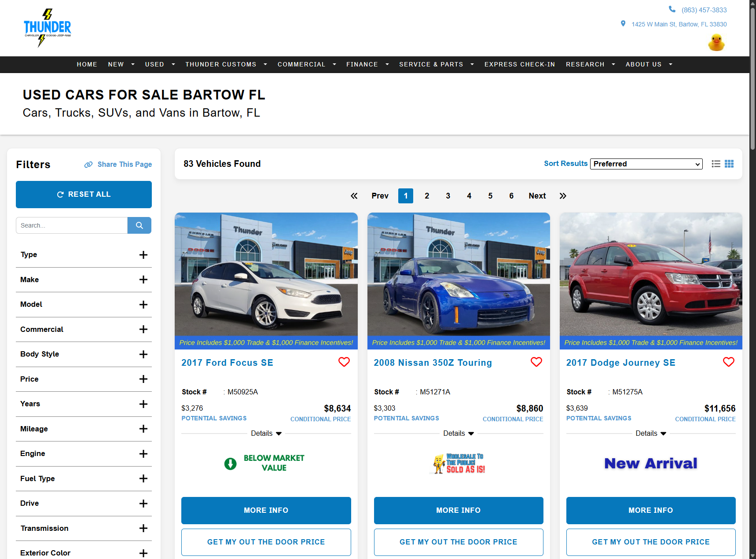Click the dealership address link

[679, 24]
